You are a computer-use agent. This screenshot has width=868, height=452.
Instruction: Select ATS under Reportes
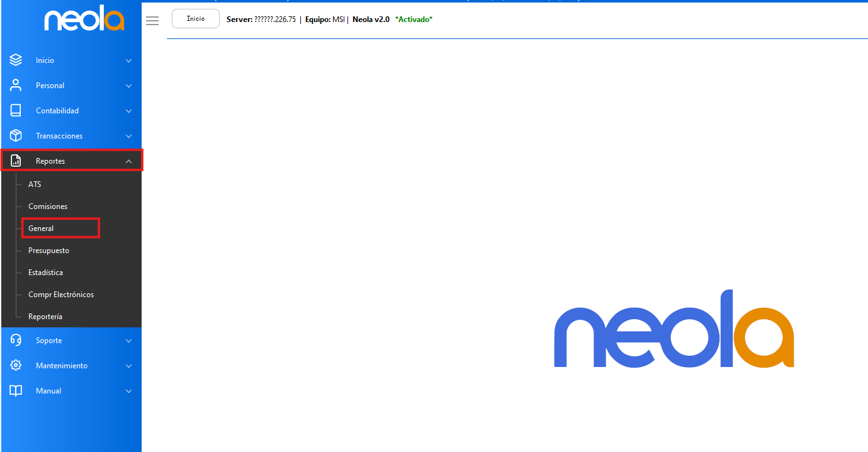point(35,184)
